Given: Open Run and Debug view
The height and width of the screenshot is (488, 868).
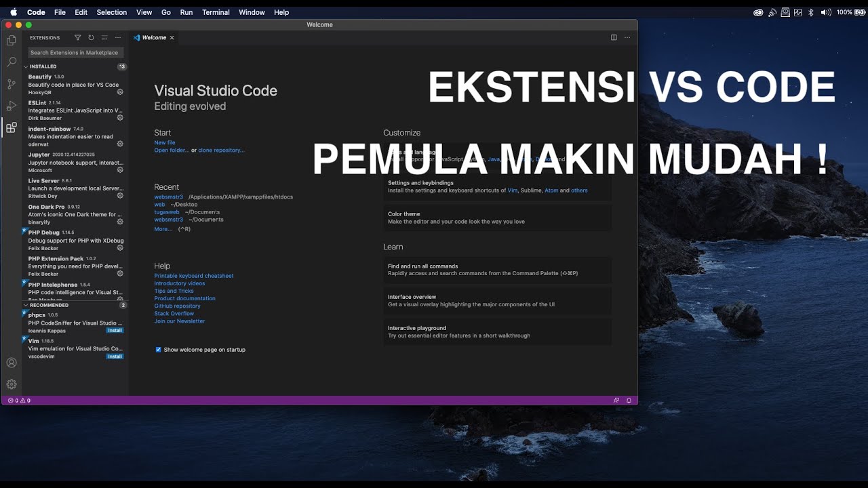Looking at the screenshot, I should click(12, 106).
